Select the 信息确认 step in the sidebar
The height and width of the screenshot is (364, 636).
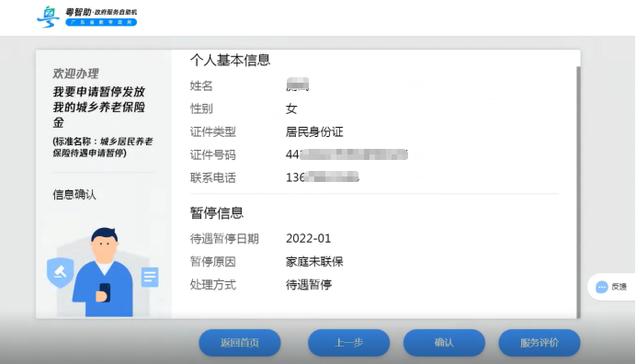74,195
